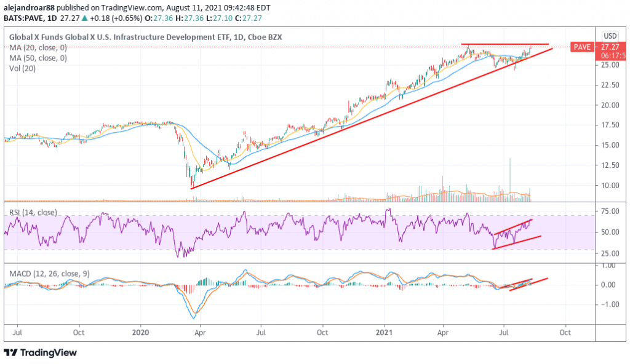The height and width of the screenshot is (364, 630).
Task: Click the 10.00 price axis label
Action: point(610,185)
